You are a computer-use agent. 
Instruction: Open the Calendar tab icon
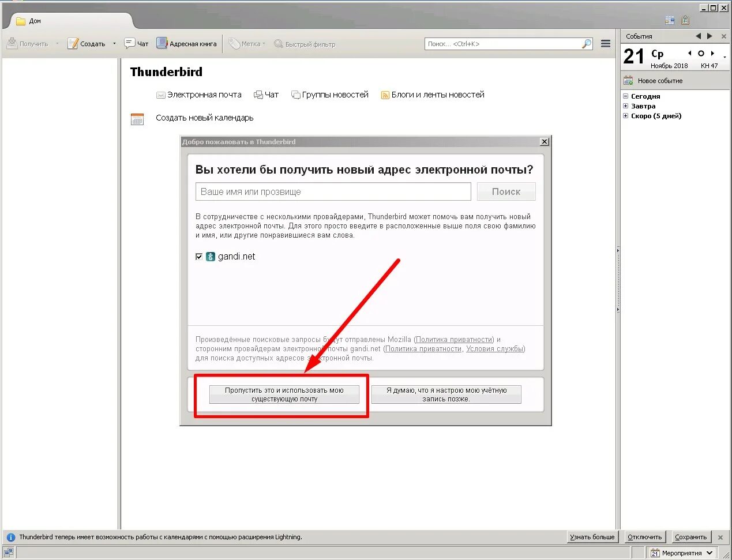point(670,20)
